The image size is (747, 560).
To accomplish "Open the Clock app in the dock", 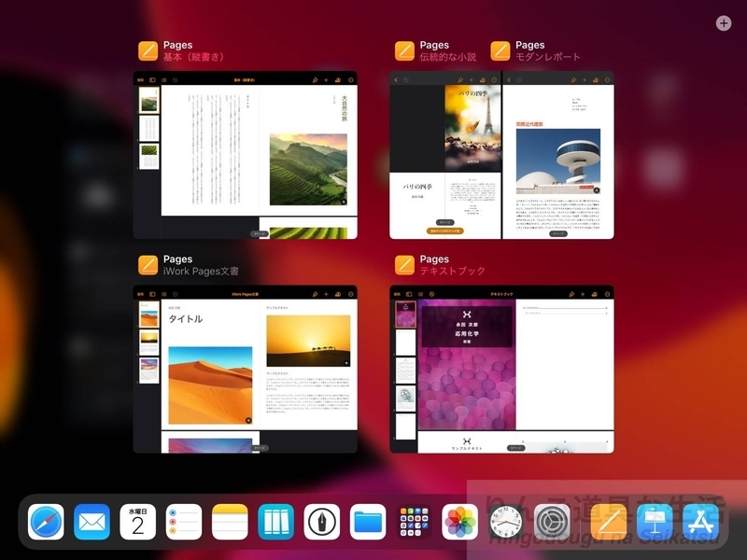I will tap(506, 522).
